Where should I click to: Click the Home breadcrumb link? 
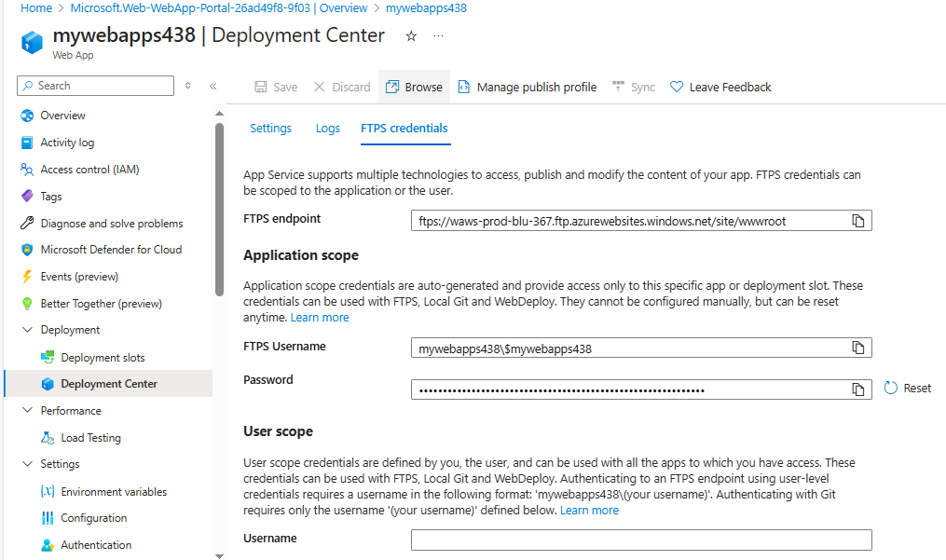coord(36,7)
